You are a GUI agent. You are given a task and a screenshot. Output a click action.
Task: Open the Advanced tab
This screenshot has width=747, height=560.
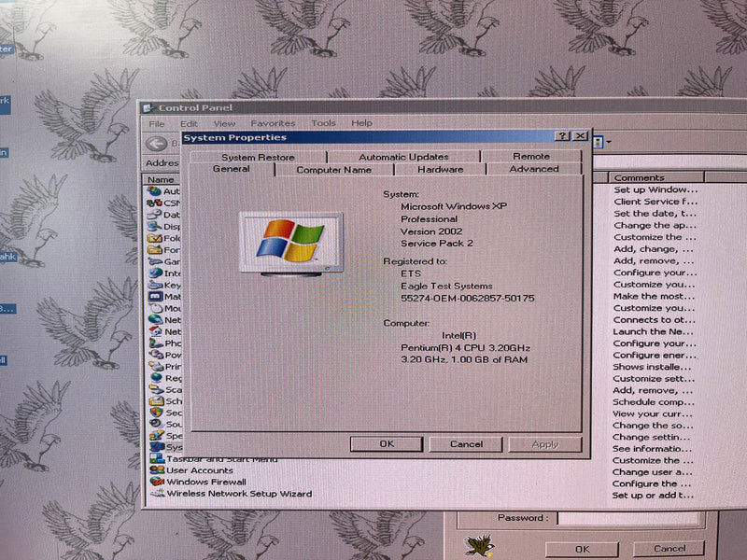coord(534,170)
